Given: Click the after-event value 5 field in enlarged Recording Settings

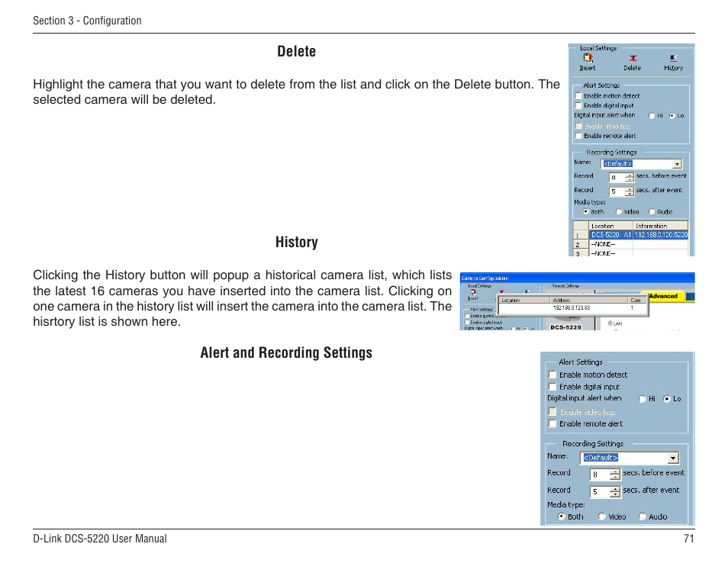Looking at the screenshot, I should click(x=599, y=491).
